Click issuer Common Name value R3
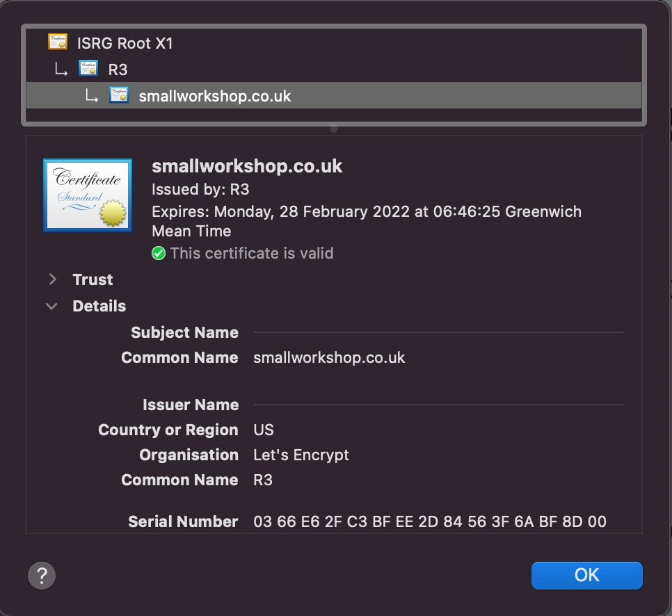672x616 pixels. (263, 480)
